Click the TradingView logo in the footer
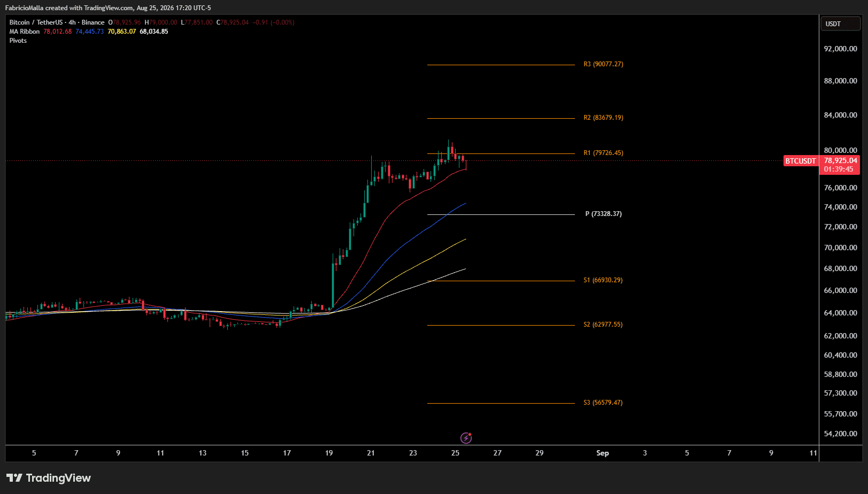Image resolution: width=868 pixels, height=494 pixels. coord(49,478)
